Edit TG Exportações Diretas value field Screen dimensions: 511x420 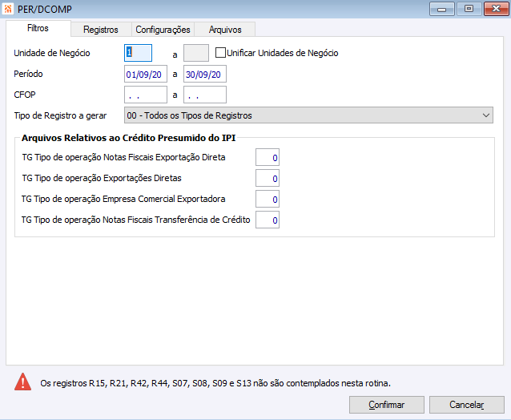(268, 178)
